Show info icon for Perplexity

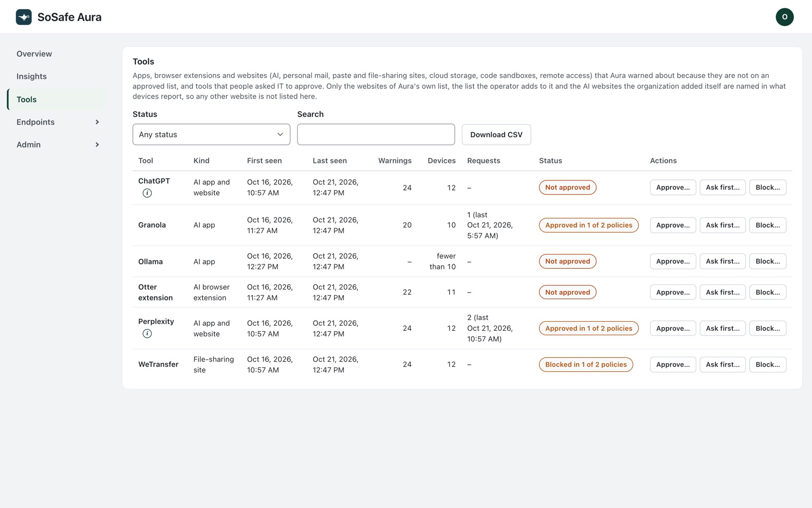[x=147, y=334]
